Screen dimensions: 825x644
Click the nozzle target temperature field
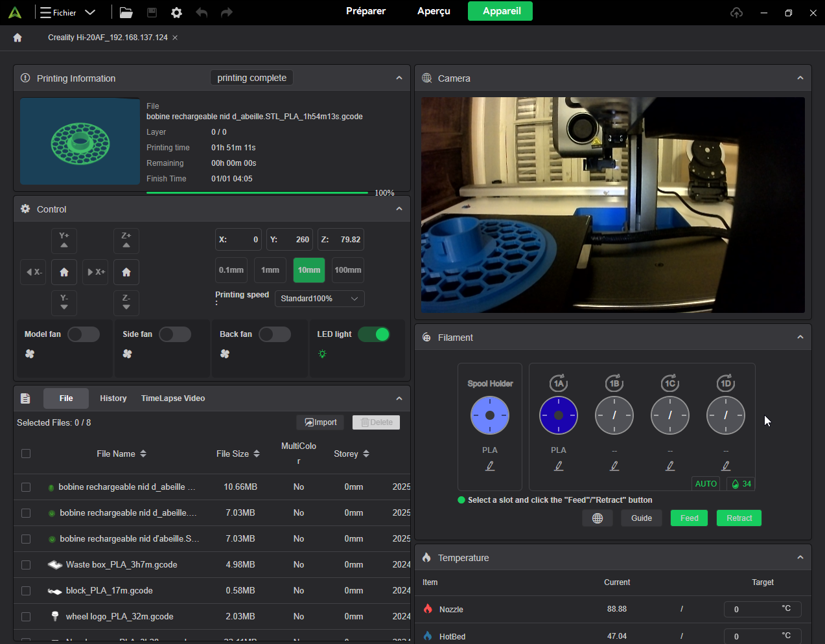752,609
